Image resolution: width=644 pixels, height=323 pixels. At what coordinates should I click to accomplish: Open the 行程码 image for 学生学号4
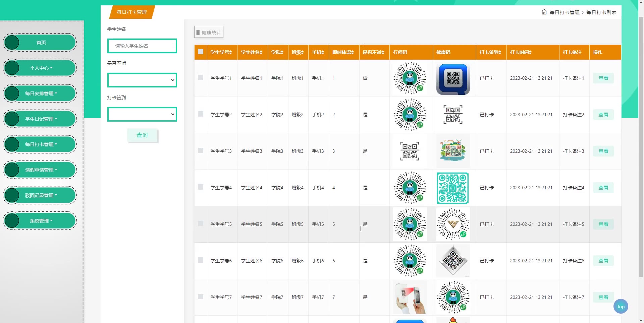(x=410, y=188)
